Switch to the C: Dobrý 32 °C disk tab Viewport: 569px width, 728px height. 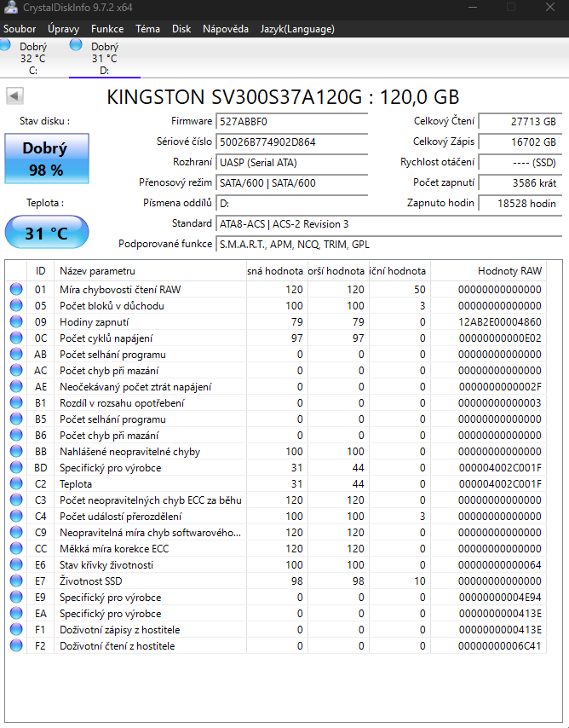click(x=33, y=59)
